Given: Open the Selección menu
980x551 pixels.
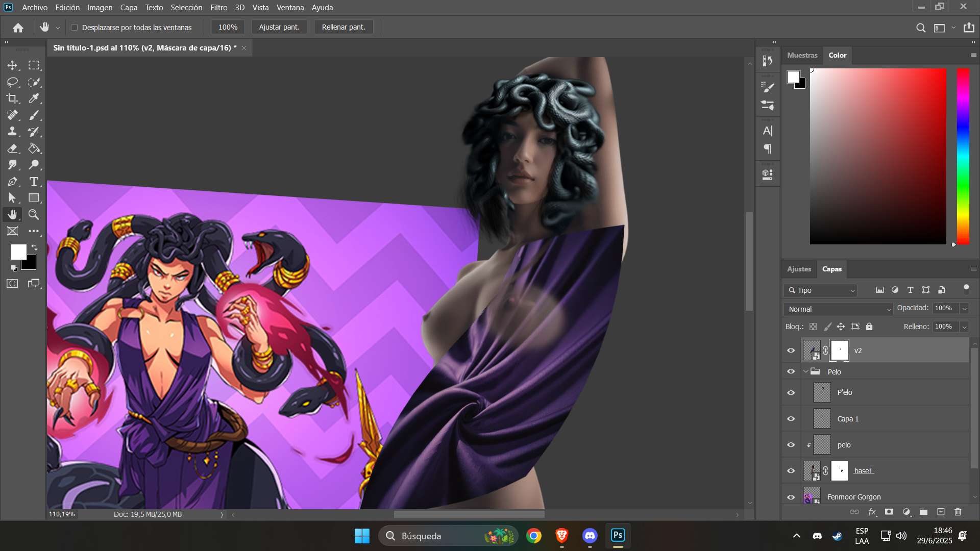Looking at the screenshot, I should pos(186,8).
